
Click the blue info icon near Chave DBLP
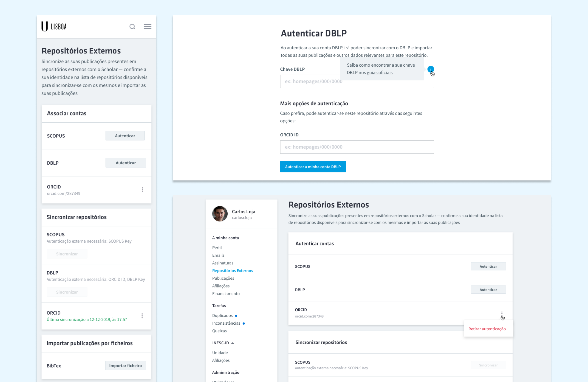pyautogui.click(x=431, y=69)
